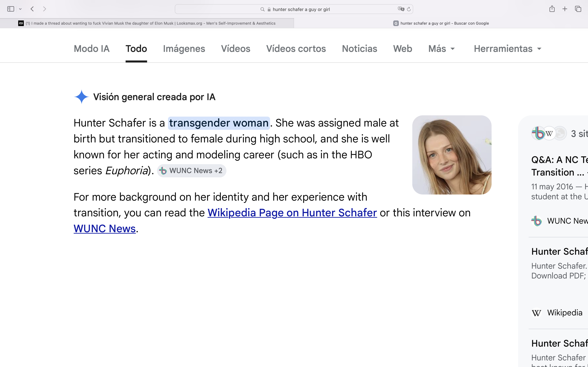Image resolution: width=588 pixels, height=367 pixels.
Task: Reload the page with the refresh icon
Action: pyautogui.click(x=409, y=9)
